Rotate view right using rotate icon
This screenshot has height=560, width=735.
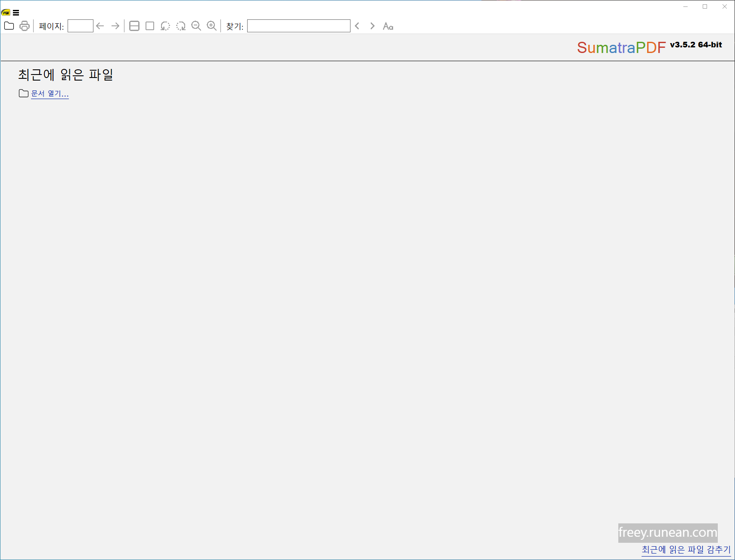[x=181, y=26]
